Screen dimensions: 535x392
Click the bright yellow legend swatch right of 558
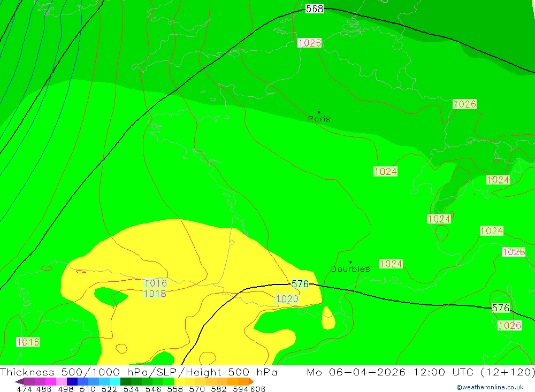pyautogui.click(x=179, y=381)
